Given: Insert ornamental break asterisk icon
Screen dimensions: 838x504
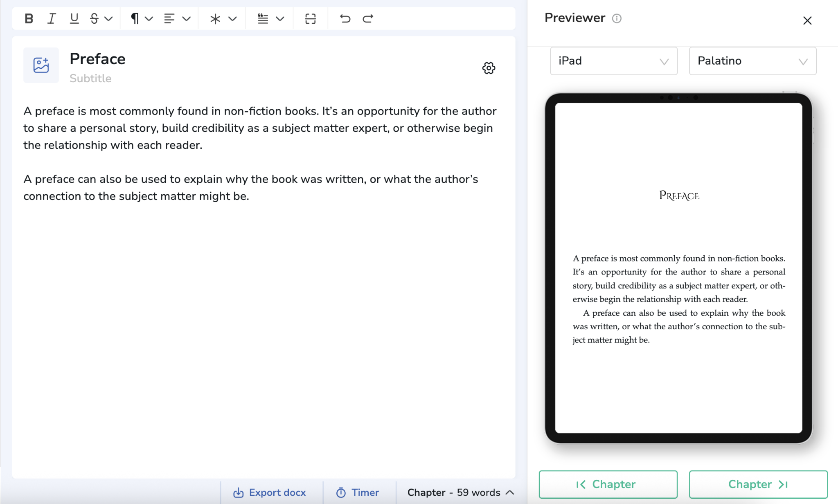Looking at the screenshot, I should [215, 18].
